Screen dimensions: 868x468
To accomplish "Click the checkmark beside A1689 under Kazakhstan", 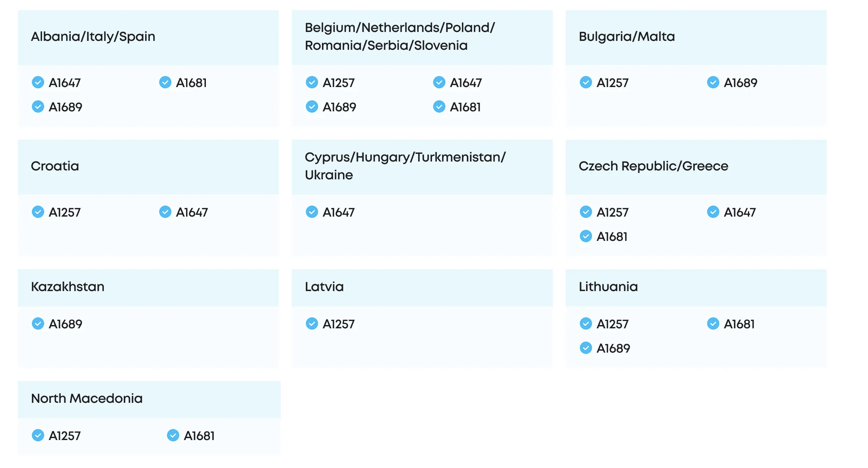I will (38, 324).
